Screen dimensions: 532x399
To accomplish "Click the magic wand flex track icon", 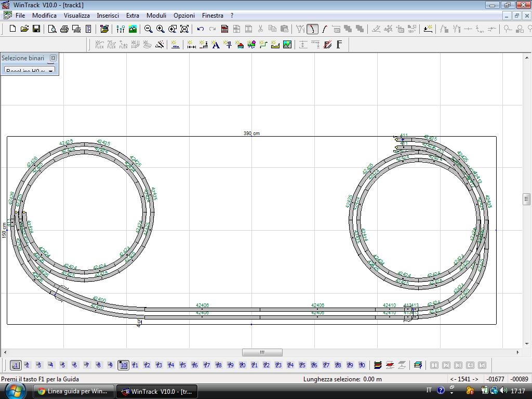I will pyautogui.click(x=160, y=45).
